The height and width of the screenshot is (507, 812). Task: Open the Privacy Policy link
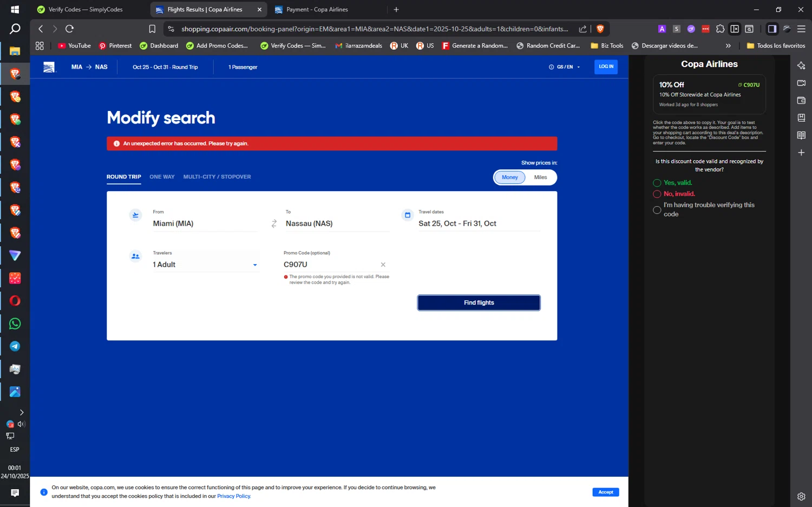point(234,496)
